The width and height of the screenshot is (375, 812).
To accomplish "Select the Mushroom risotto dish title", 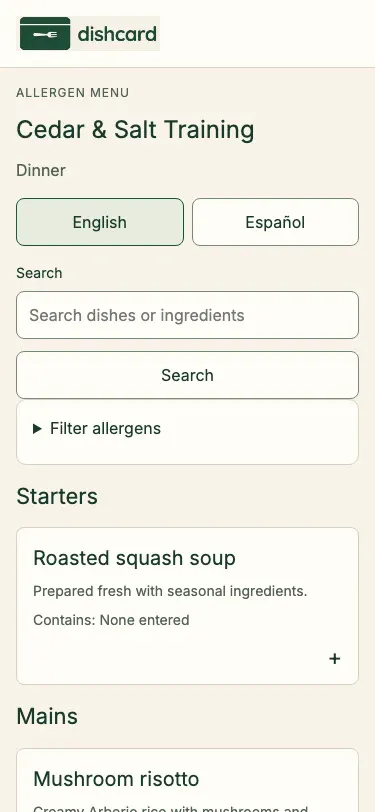I will [x=116, y=779].
